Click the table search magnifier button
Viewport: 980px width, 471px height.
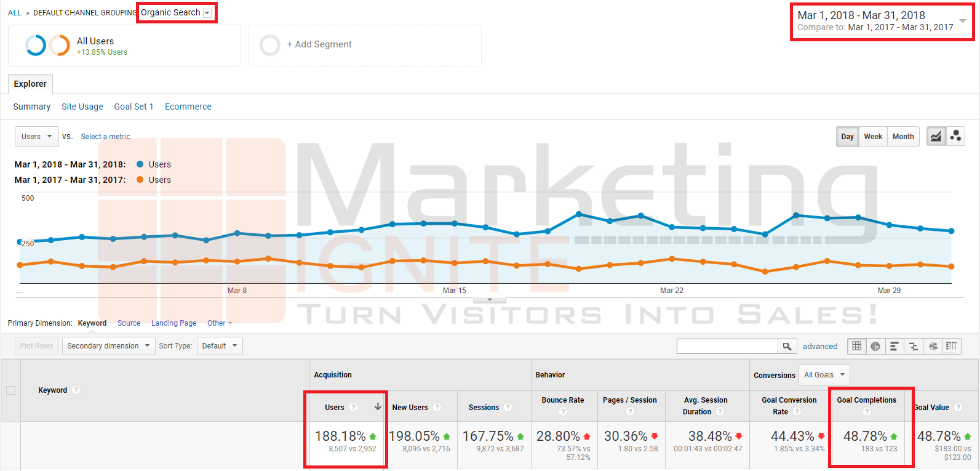[787, 347]
